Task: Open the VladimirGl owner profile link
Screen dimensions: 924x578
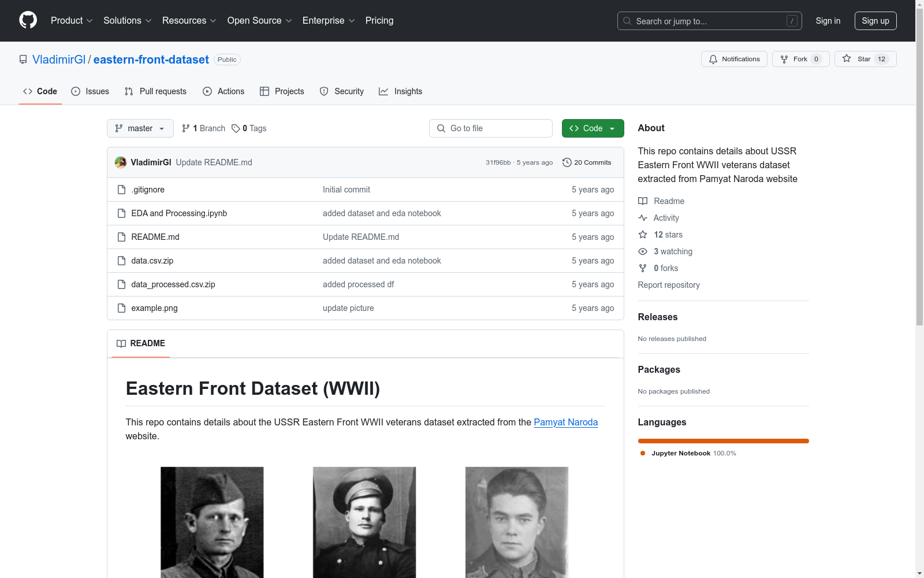Action: click(x=59, y=60)
